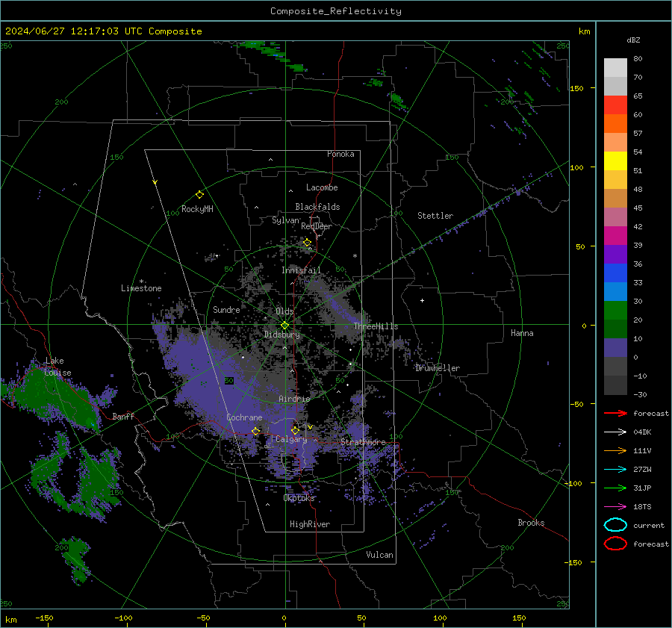Click the HighRiver label
Image resolution: width=672 pixels, height=628 pixels.
pos(310,524)
